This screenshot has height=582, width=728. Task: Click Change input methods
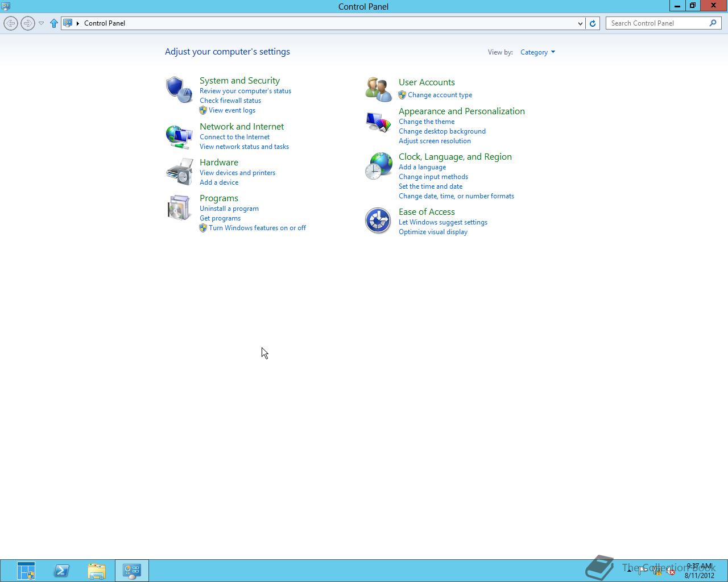coord(433,177)
